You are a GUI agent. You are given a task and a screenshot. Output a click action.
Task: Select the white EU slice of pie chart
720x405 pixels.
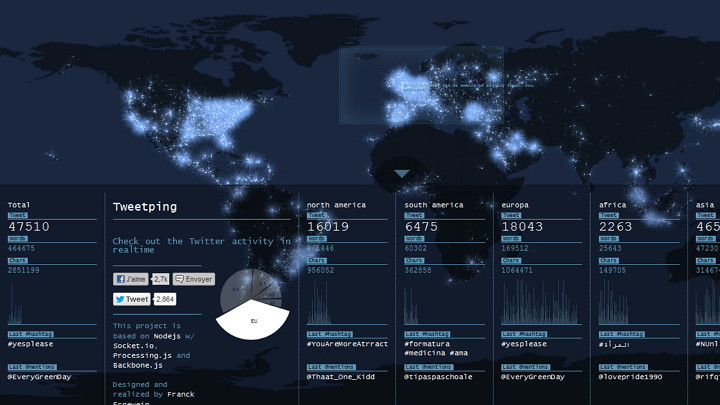[x=253, y=321]
